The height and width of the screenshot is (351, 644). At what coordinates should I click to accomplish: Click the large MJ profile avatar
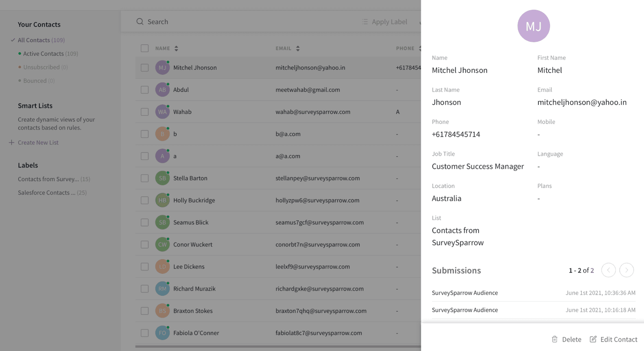pyautogui.click(x=533, y=26)
